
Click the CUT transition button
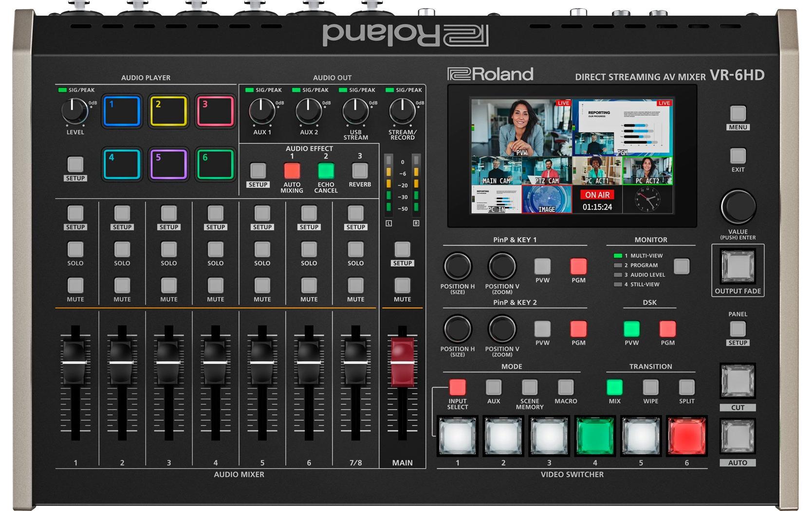[x=738, y=381]
